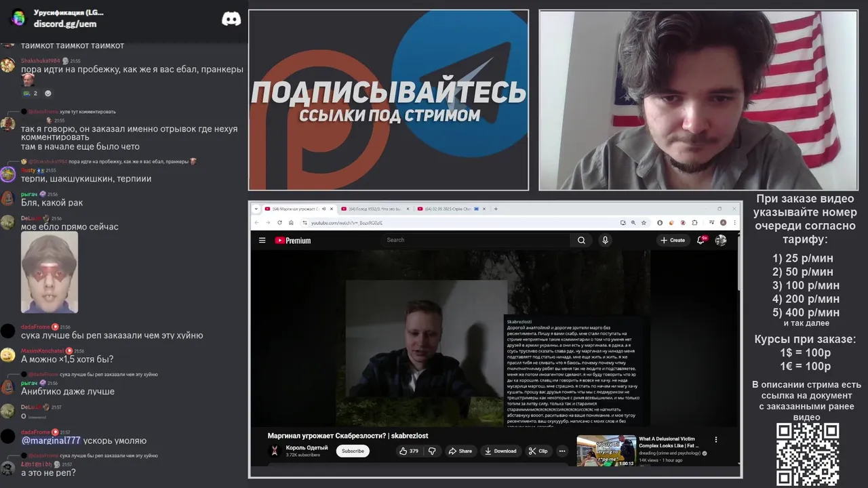Click the video title Маргинал угрожает Скабрезлости
868x488 pixels.
click(x=348, y=436)
